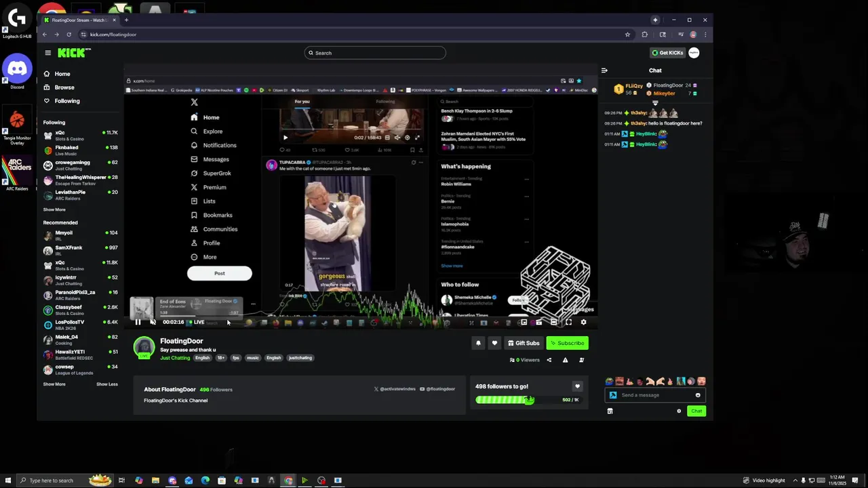Go back in the browser
This screenshot has width=868, height=488.
[45, 35]
